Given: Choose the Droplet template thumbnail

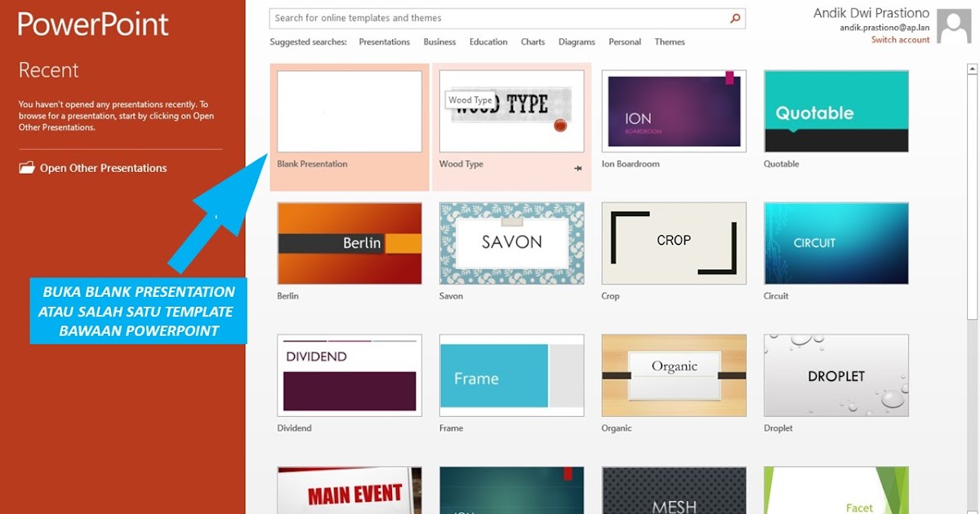Looking at the screenshot, I should [836, 375].
